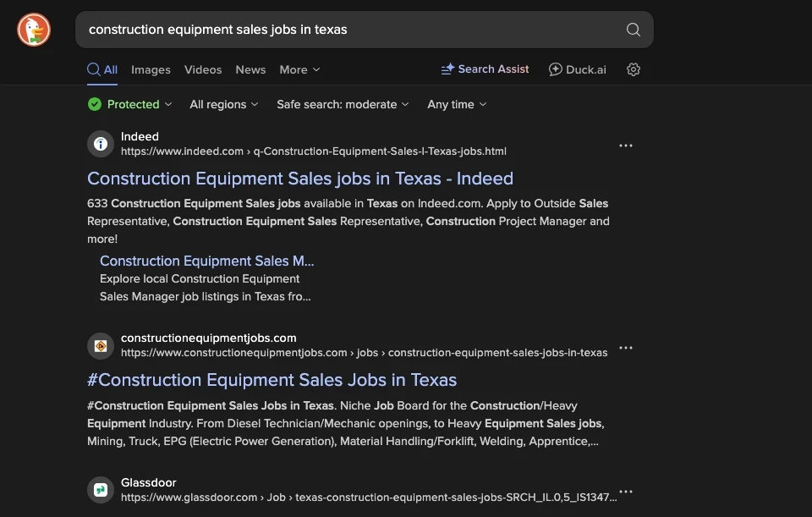Image resolution: width=812 pixels, height=517 pixels.
Task: Expand the More search categories menu
Action: 299,69
